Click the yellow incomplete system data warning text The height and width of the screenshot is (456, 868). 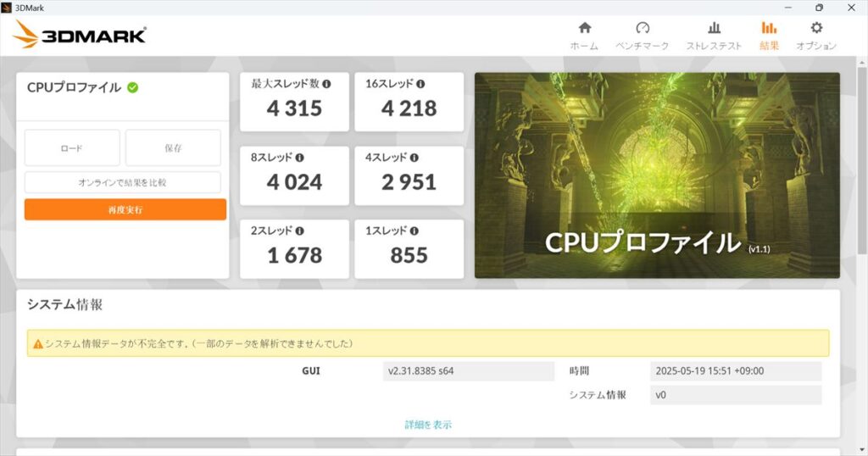point(198,343)
